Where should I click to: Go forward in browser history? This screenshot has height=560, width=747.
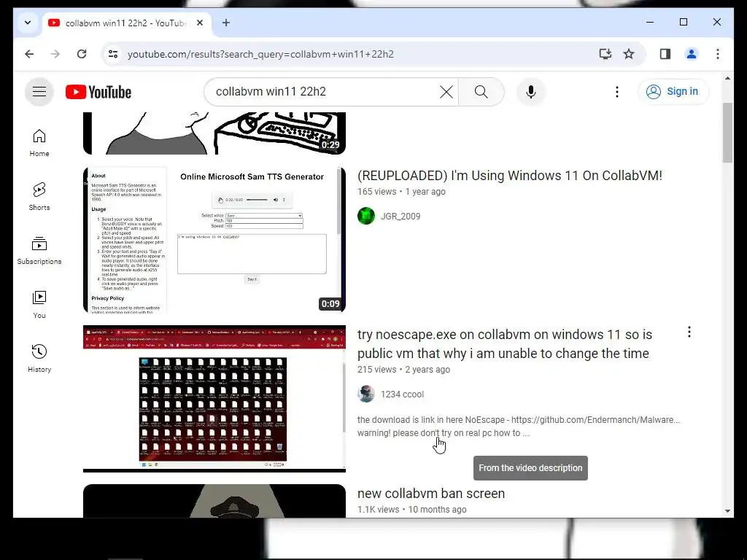tap(55, 54)
